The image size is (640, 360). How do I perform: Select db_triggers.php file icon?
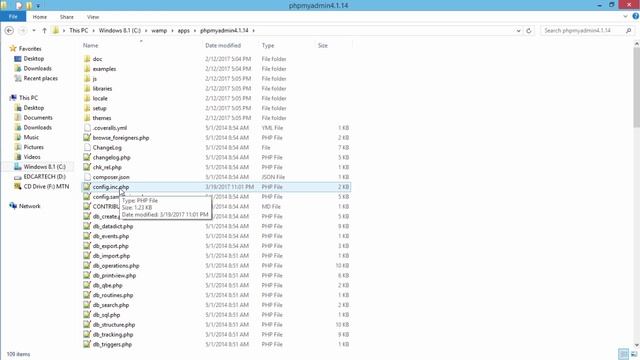tap(87, 344)
